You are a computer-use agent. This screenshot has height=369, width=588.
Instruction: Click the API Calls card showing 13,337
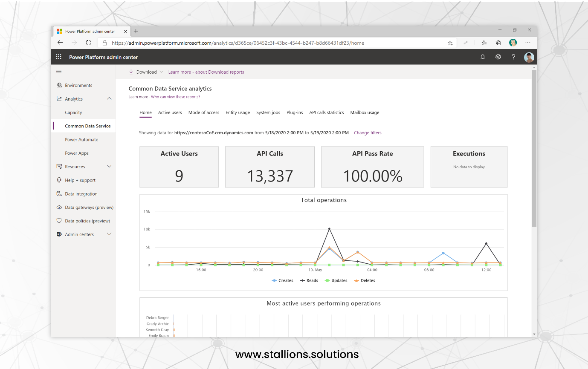270,167
